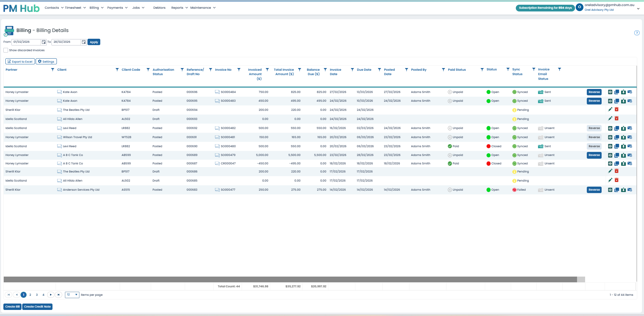Open the Timesheet menu

(75, 8)
